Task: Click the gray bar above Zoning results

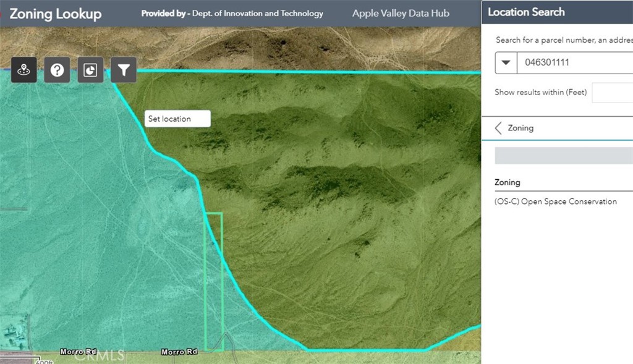Action: (x=564, y=156)
